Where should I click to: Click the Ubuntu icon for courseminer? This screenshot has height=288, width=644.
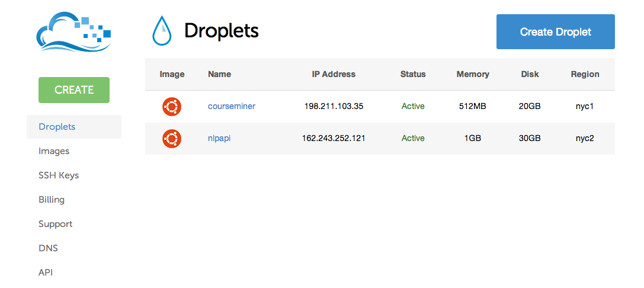(x=172, y=107)
